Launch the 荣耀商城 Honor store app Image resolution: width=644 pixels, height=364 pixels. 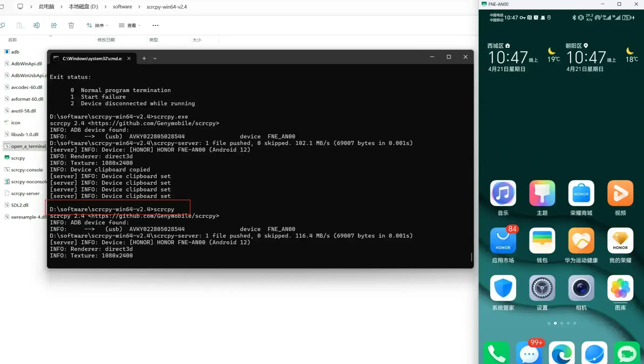pyautogui.click(x=581, y=193)
